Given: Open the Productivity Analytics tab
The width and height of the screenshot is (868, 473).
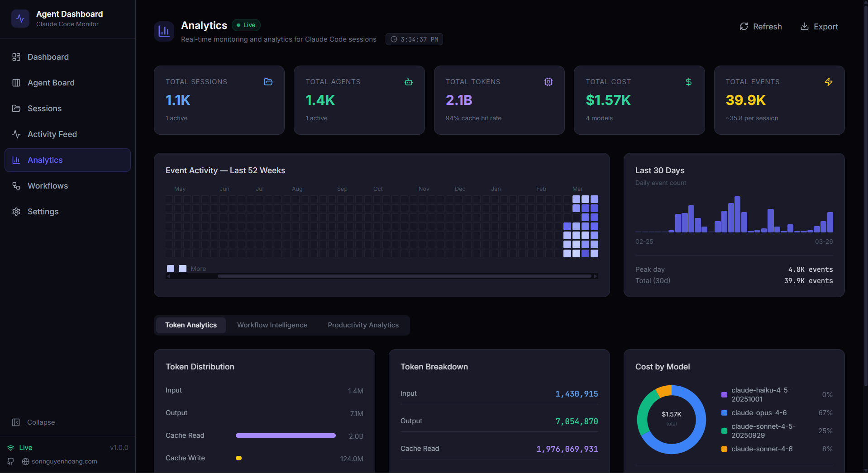Looking at the screenshot, I should (x=363, y=325).
